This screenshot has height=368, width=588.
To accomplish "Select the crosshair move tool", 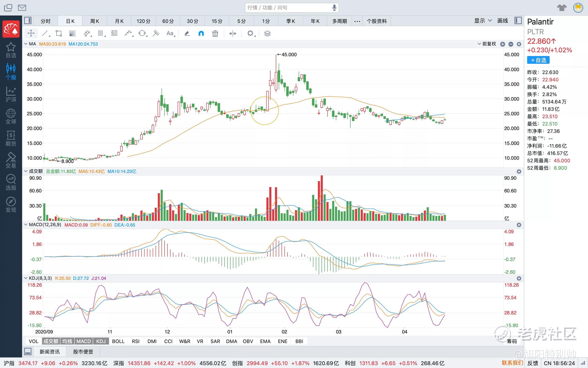I will click(x=31, y=33).
